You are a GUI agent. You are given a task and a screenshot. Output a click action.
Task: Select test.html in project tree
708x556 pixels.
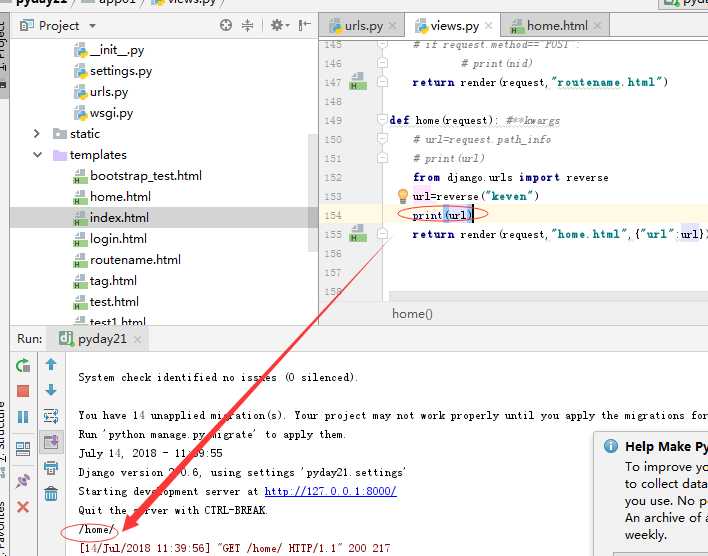[x=106, y=302]
